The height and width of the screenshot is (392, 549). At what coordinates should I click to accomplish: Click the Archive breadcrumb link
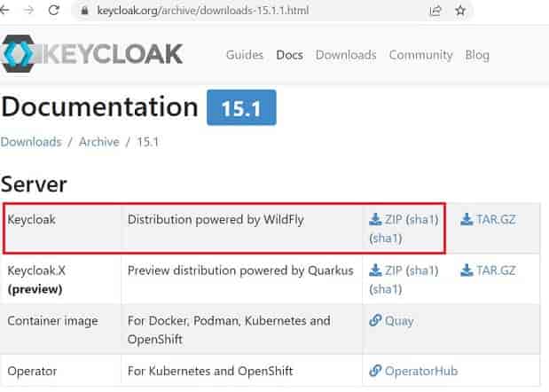coord(99,142)
